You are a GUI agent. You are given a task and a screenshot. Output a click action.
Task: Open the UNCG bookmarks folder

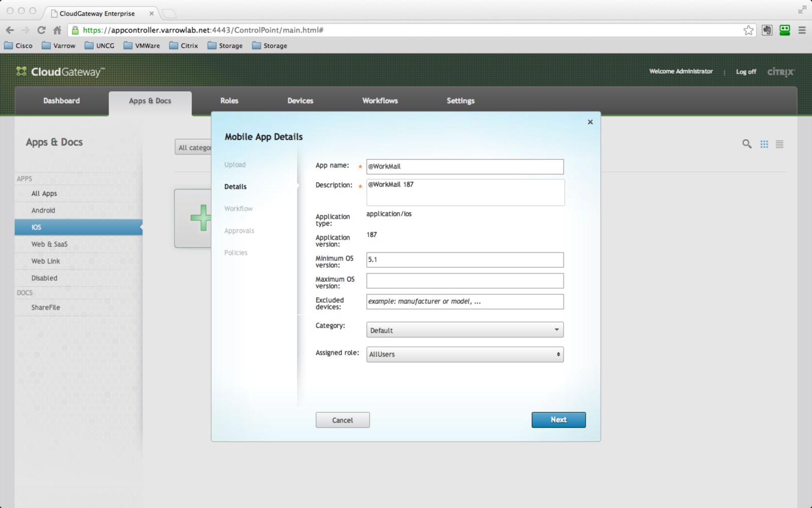coord(99,46)
